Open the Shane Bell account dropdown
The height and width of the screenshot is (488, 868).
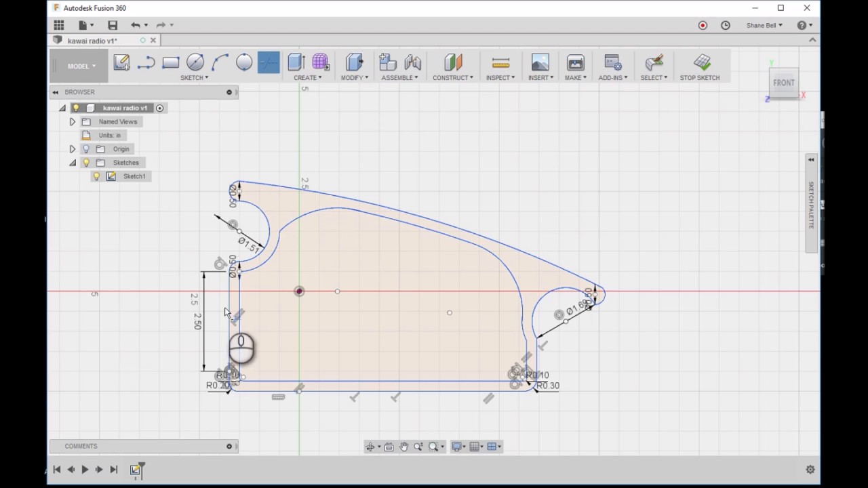764,25
